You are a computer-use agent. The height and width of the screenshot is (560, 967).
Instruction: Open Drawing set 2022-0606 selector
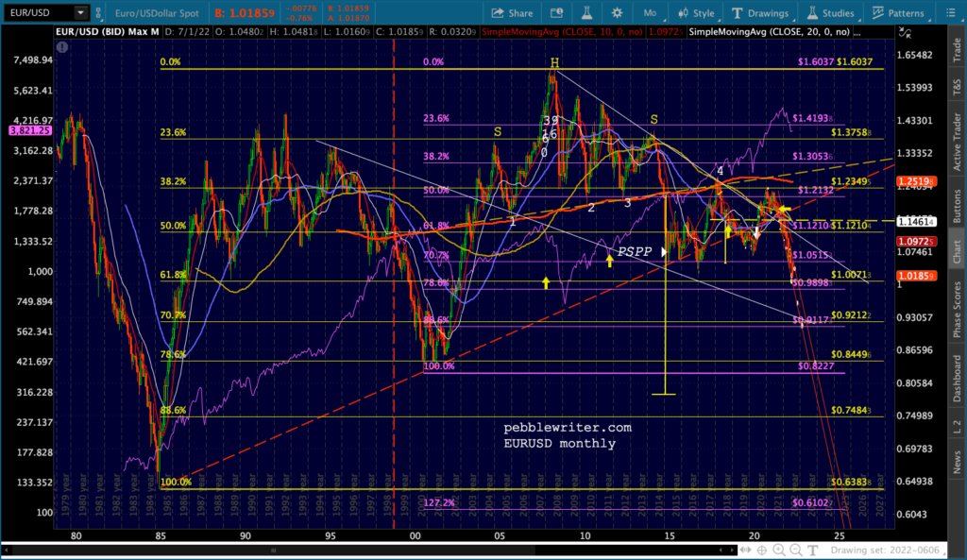(888, 550)
